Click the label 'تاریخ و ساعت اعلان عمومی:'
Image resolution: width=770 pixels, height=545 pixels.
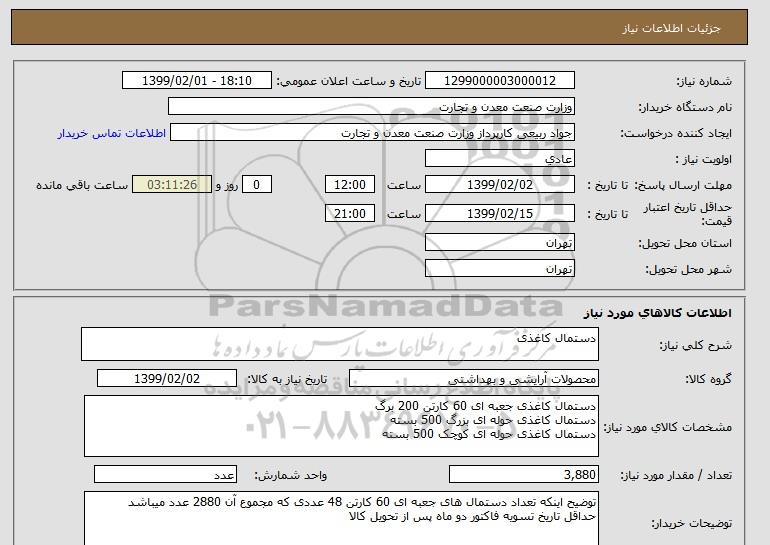(x=349, y=82)
